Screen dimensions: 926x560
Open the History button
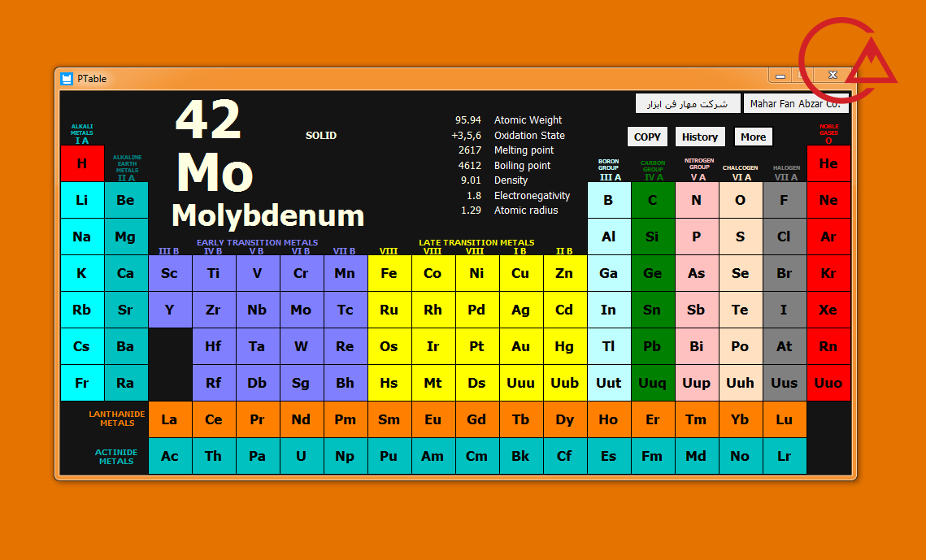(699, 137)
